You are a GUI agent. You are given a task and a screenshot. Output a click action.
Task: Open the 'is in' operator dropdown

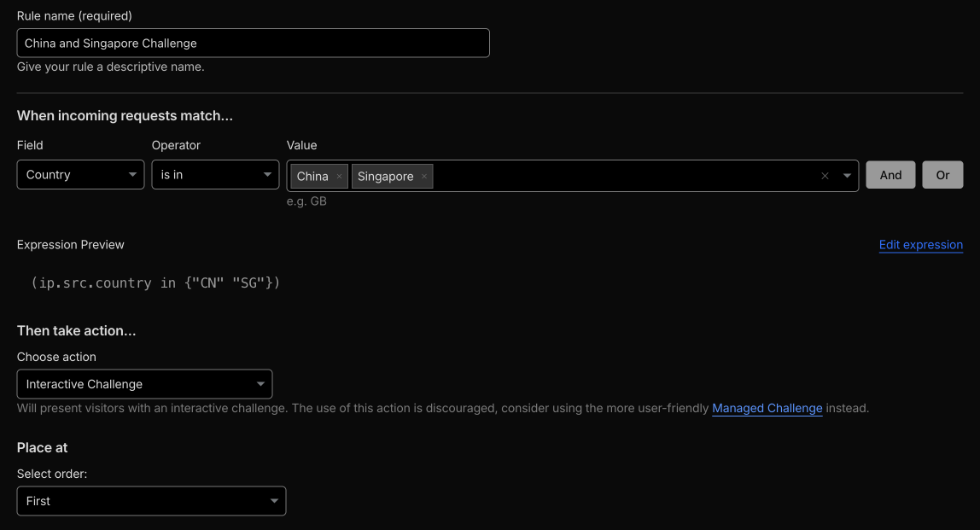tap(215, 174)
